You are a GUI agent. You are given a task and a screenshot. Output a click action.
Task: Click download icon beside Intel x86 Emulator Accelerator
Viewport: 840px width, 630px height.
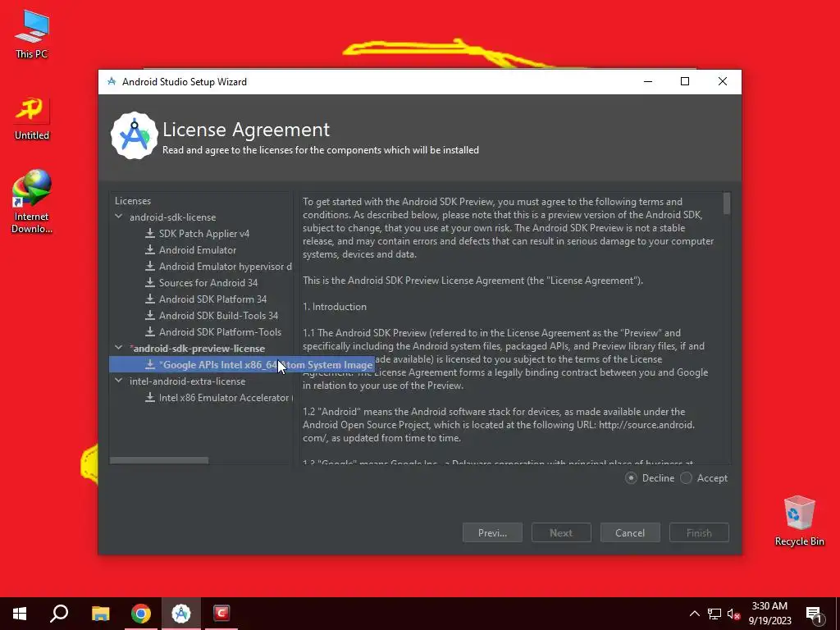click(x=150, y=398)
